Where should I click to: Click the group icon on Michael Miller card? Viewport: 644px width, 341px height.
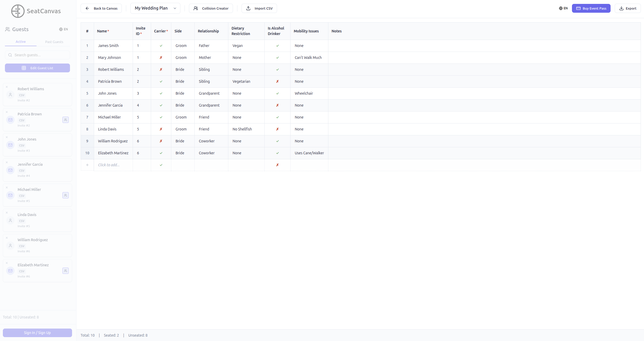pyautogui.click(x=66, y=195)
